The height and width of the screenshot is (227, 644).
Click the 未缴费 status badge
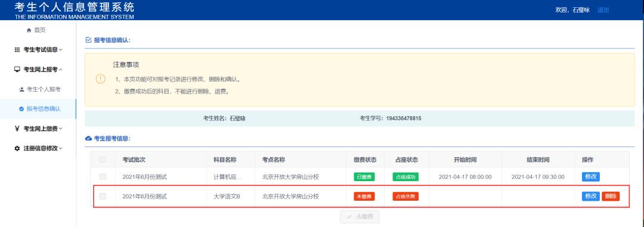pos(364,196)
